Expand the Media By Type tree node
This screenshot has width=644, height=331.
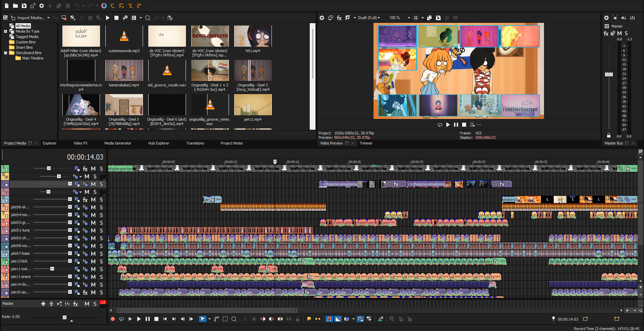coord(5,31)
